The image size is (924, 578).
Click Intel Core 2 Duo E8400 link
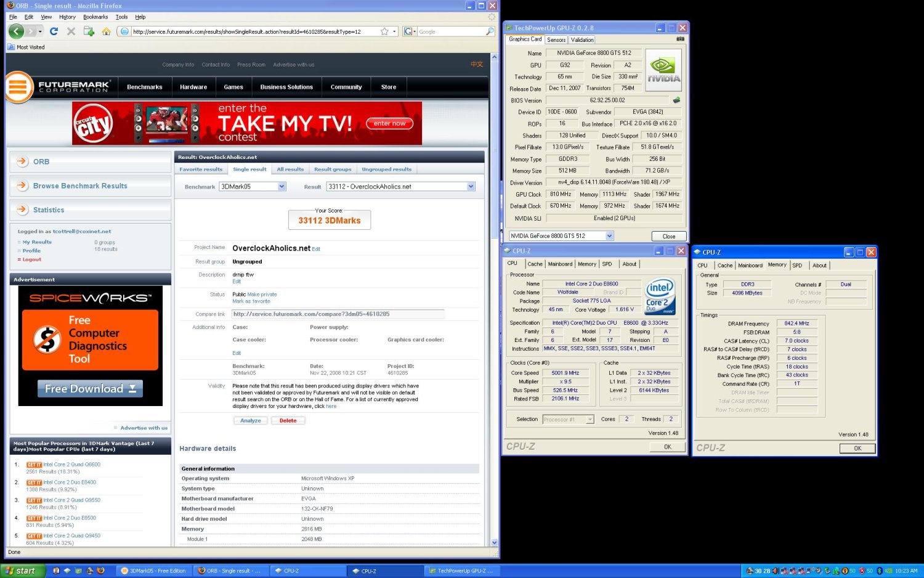(70, 482)
